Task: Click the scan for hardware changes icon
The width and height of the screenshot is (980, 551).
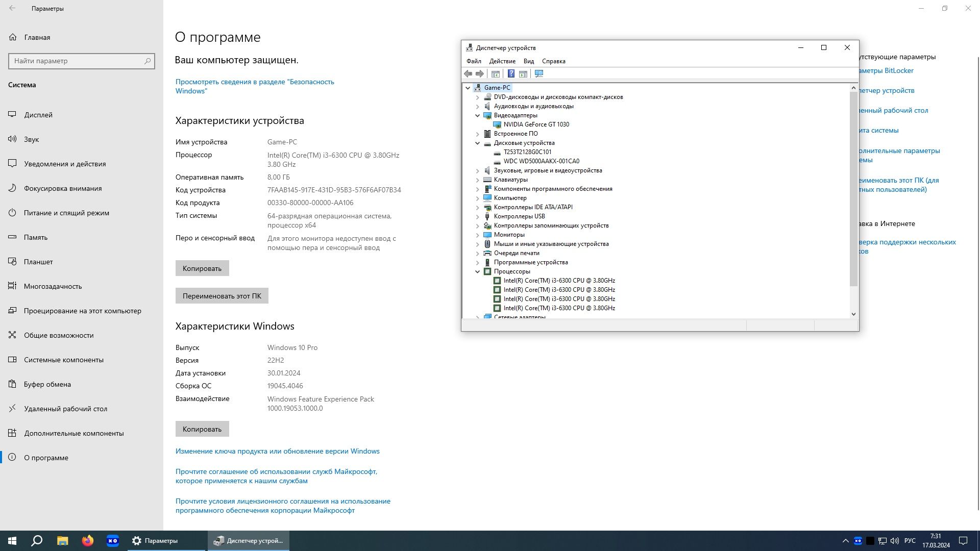Action: tap(539, 74)
